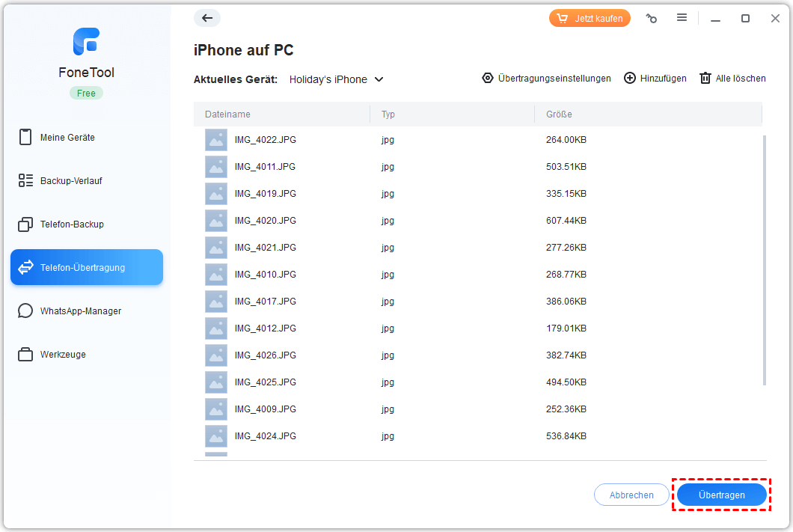The height and width of the screenshot is (532, 793).
Task: Select the IMG_4022.JPG thumbnail
Action: (216, 140)
